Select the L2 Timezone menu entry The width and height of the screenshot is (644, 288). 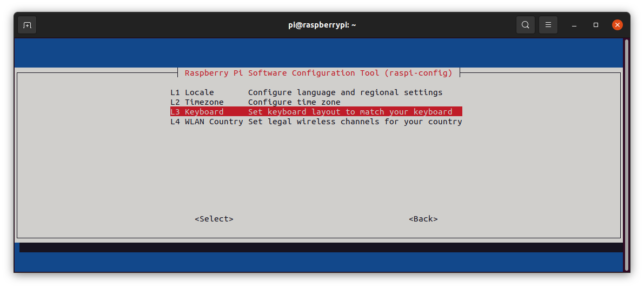(255, 102)
